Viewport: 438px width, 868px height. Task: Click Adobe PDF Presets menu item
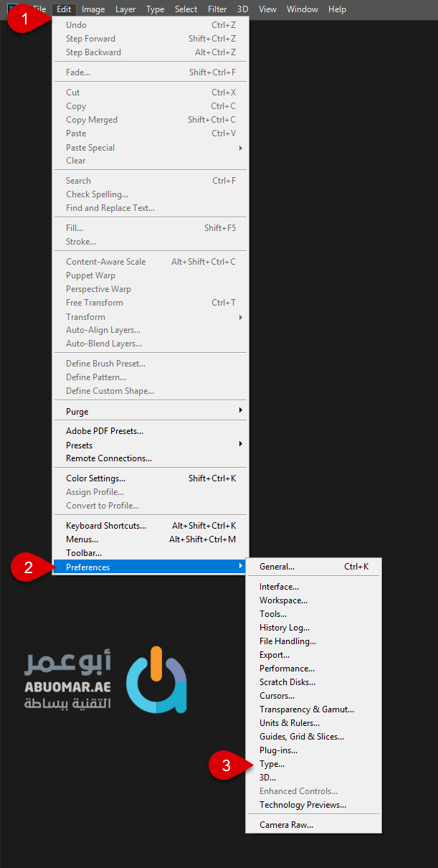pyautogui.click(x=105, y=431)
